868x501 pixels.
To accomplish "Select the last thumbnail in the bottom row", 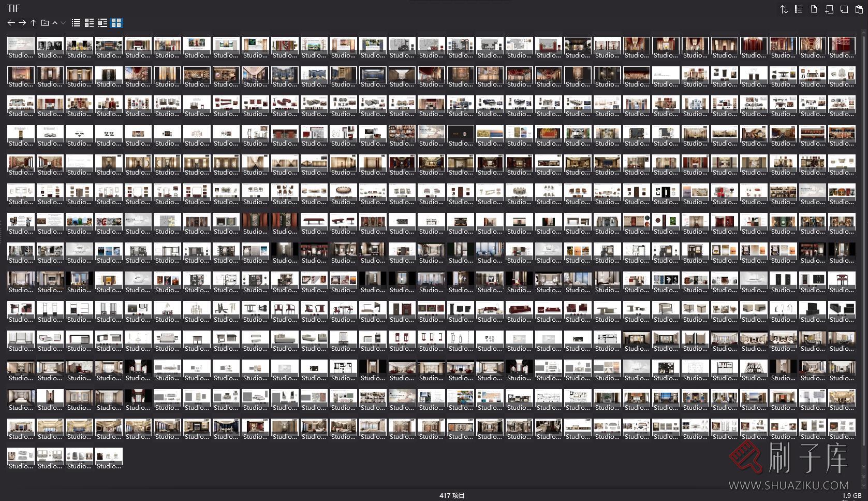I will tap(109, 459).
